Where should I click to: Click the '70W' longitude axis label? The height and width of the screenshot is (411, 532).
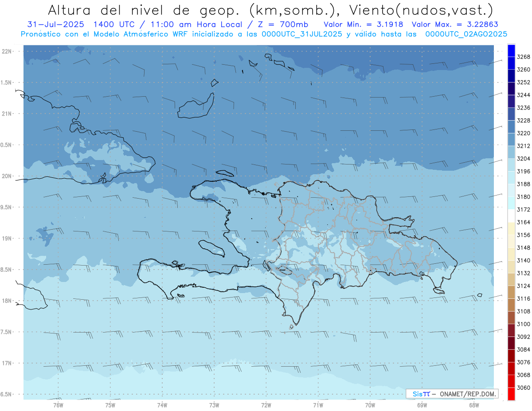[370, 405]
